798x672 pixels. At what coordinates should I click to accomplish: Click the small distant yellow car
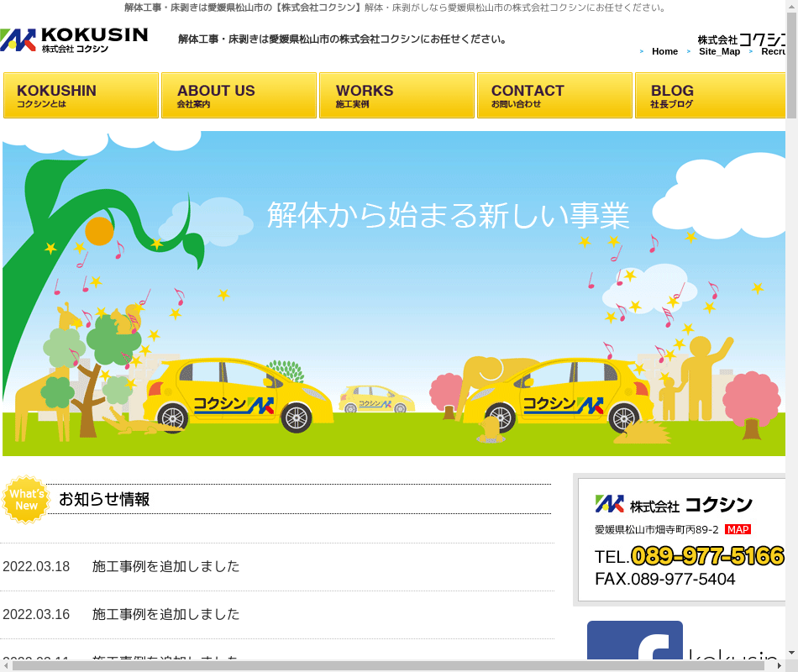coord(376,400)
